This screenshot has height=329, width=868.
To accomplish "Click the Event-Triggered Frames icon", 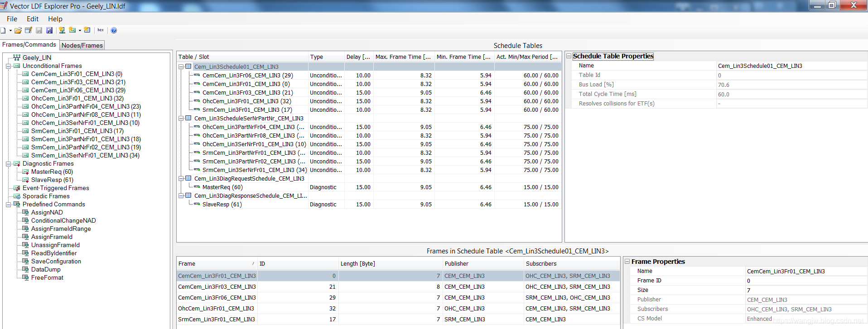I will coord(17,188).
